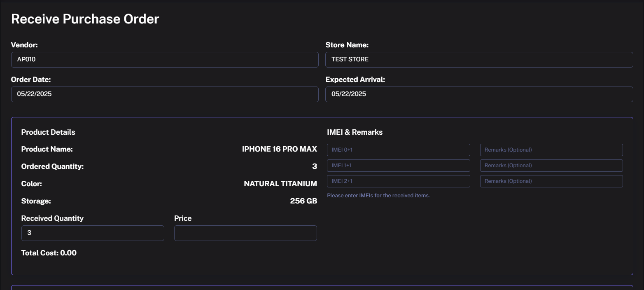Click the Store Name: label

click(x=347, y=45)
